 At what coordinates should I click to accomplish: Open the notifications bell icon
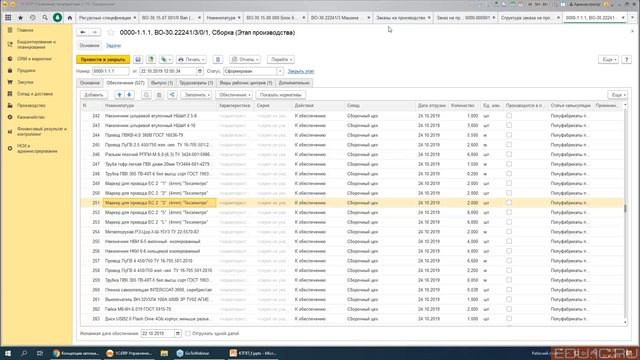[x=58, y=18]
